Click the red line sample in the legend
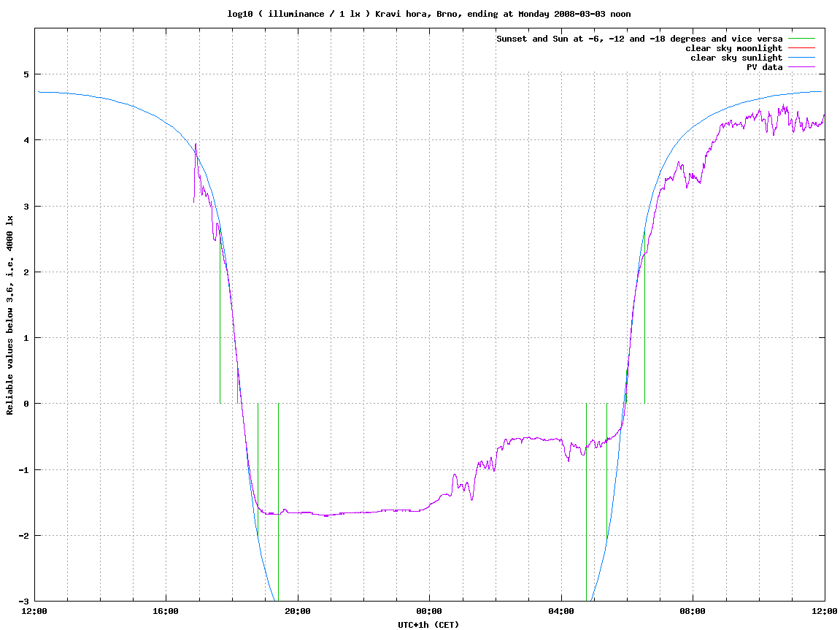The height and width of the screenshot is (630, 840). click(x=801, y=48)
